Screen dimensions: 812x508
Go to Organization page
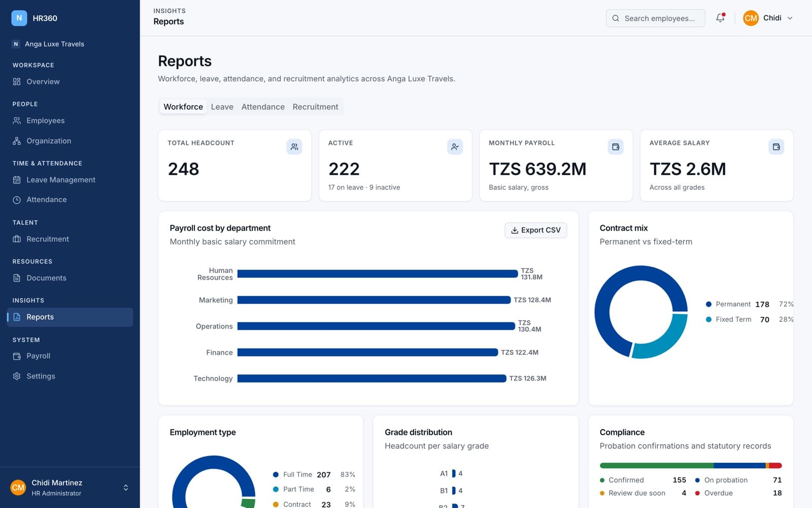tap(70, 141)
